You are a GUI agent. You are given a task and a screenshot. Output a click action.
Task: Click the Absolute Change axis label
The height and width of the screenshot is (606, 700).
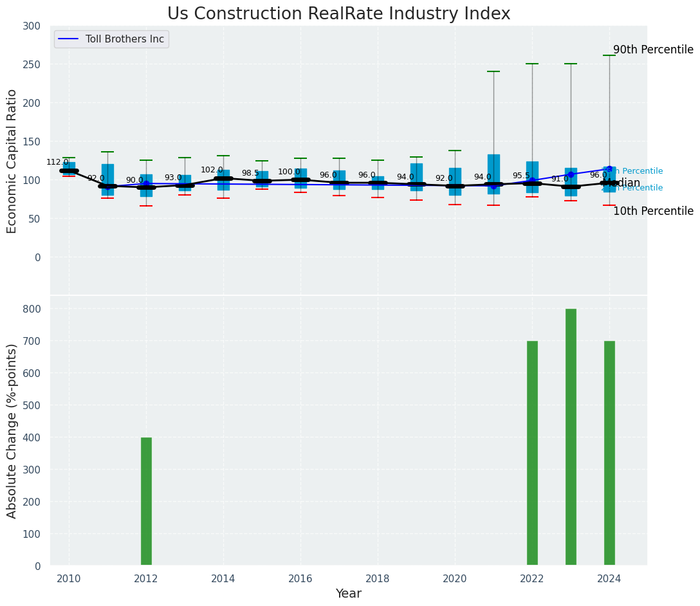tap(12, 430)
